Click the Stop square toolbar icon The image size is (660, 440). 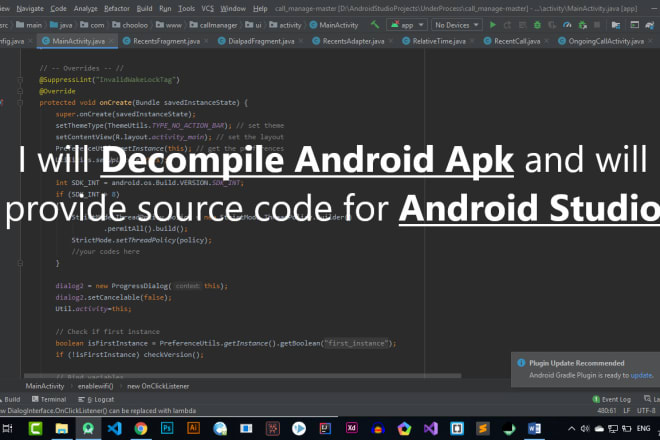(x=597, y=25)
